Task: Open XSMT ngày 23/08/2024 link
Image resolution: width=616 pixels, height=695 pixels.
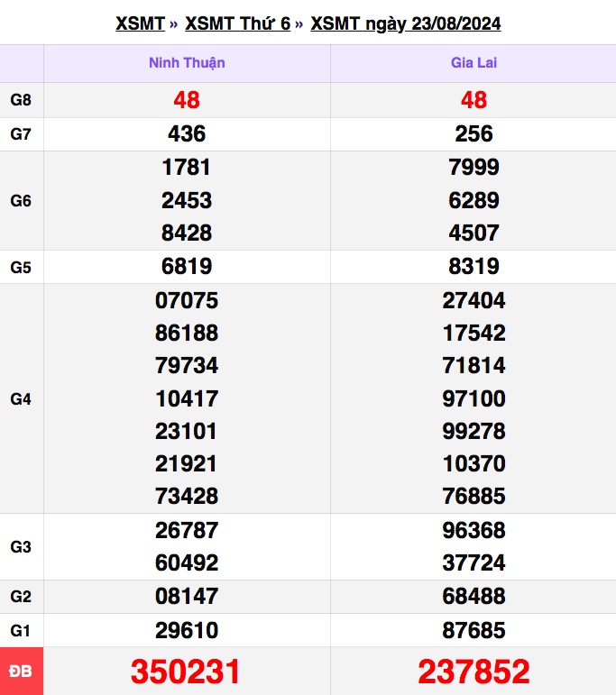Action: pyautogui.click(x=406, y=23)
